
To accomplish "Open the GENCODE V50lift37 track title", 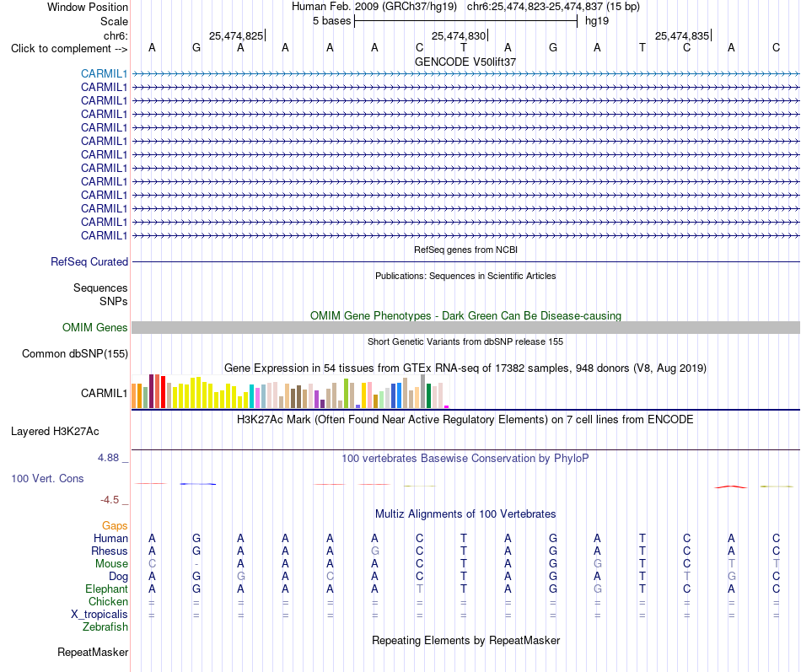I will pyautogui.click(x=465, y=62).
